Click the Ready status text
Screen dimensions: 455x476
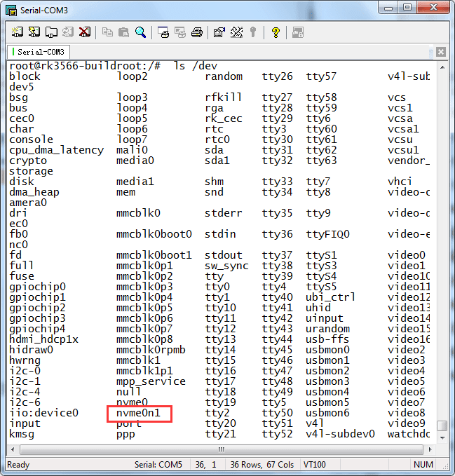(x=18, y=465)
